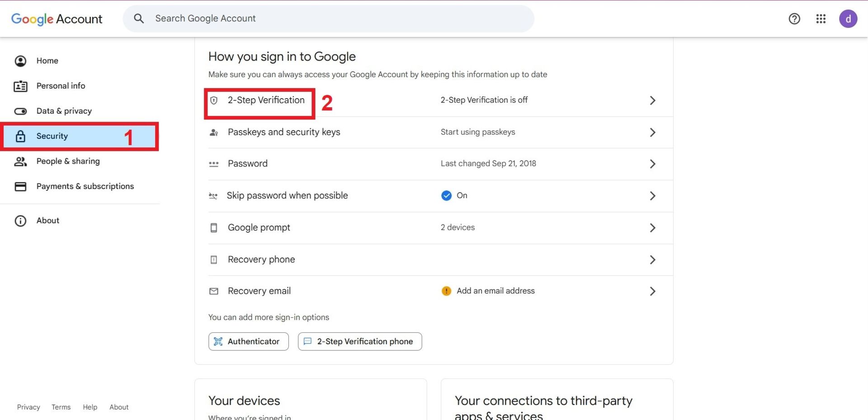Click the Security padlock icon
Image resolution: width=868 pixels, height=420 pixels.
pyautogui.click(x=20, y=136)
